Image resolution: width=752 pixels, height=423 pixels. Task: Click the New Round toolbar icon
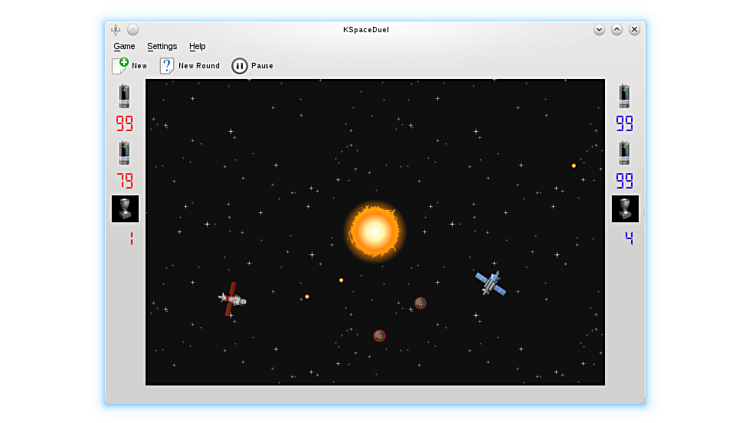[167, 66]
